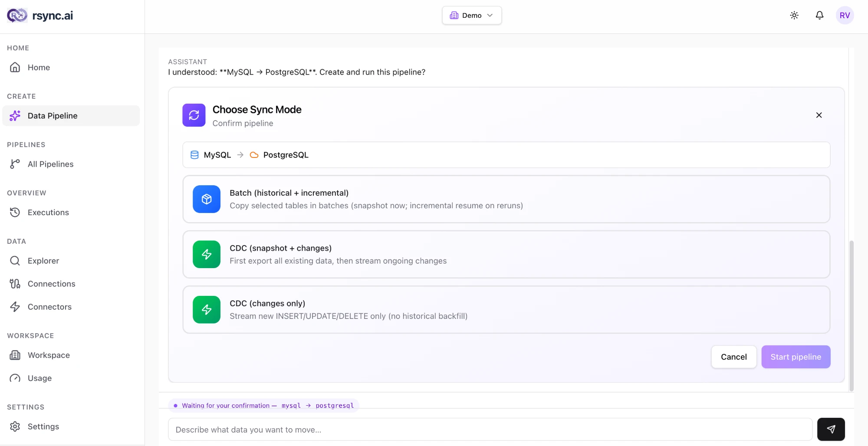
Task: Click the PostgreSQL cloud icon
Action: [254, 155]
